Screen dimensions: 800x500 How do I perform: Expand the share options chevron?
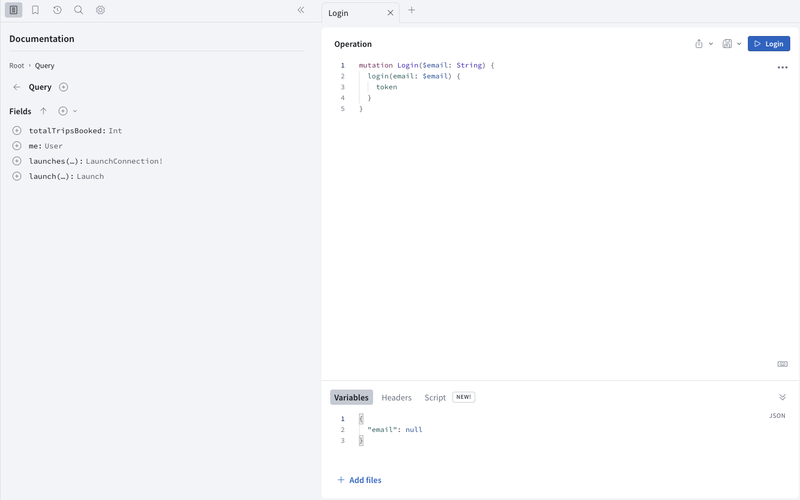(x=711, y=44)
